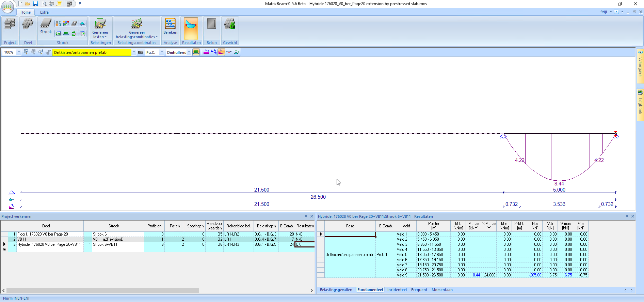
Task: Click the support reactions icon in view toolbar
Action: 236,52
